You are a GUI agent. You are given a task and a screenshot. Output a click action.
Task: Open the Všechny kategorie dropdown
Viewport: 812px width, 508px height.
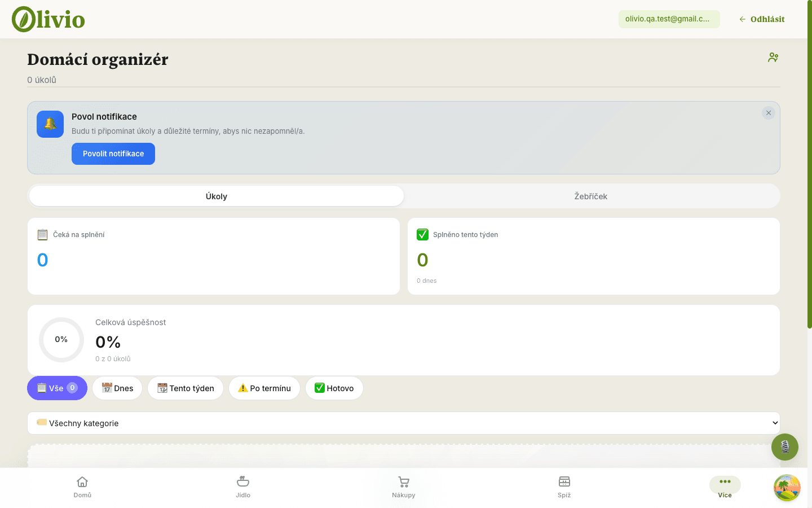404,423
